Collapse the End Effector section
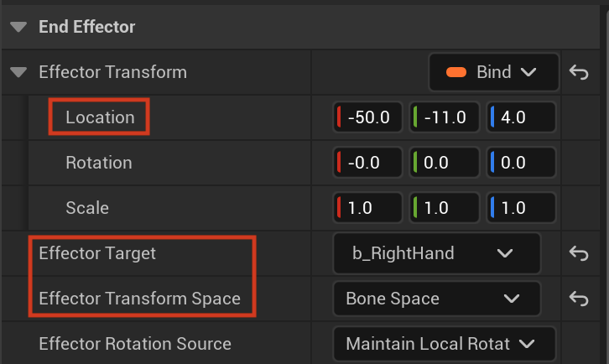Image resolution: width=609 pixels, height=364 pixels. 18,27
